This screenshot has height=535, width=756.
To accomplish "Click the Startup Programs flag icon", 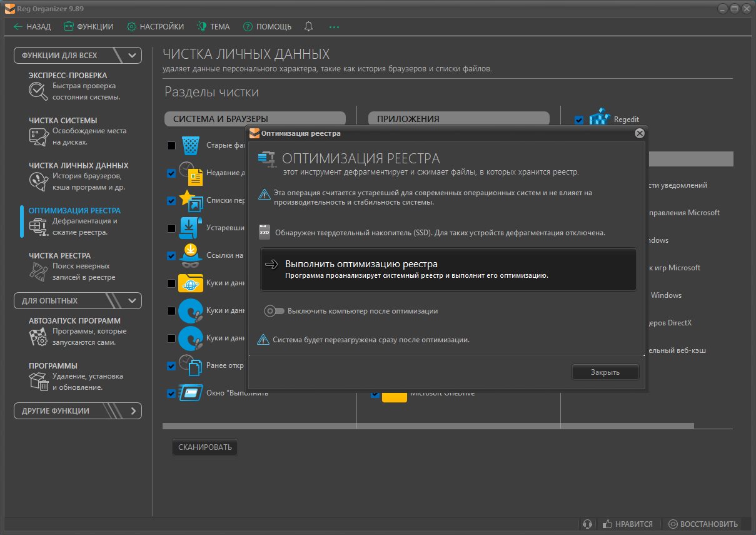I will click(38, 337).
